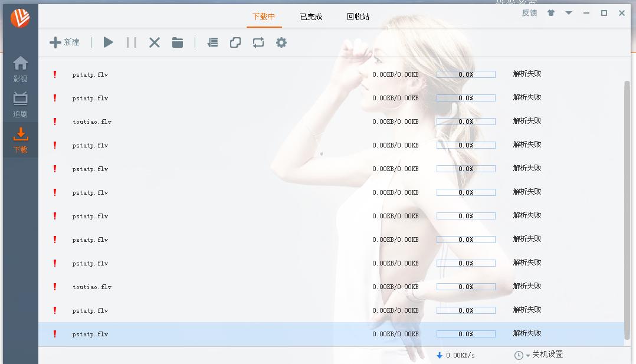Open the download folder icon
The image size is (636, 364).
(x=178, y=42)
